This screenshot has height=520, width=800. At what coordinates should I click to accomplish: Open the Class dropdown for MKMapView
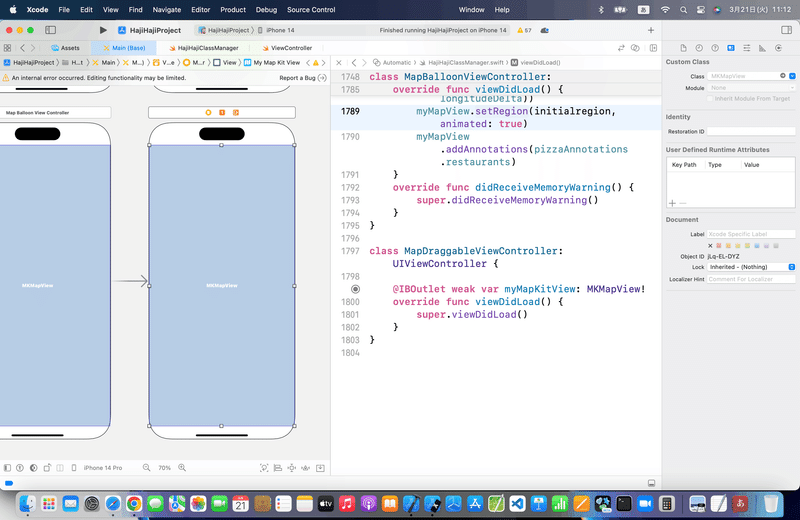click(792, 76)
